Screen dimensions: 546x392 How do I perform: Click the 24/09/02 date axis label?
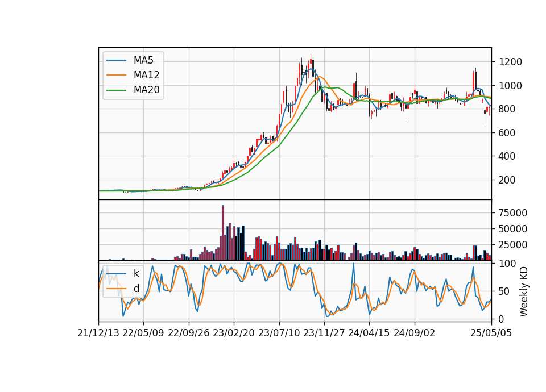(x=415, y=333)
